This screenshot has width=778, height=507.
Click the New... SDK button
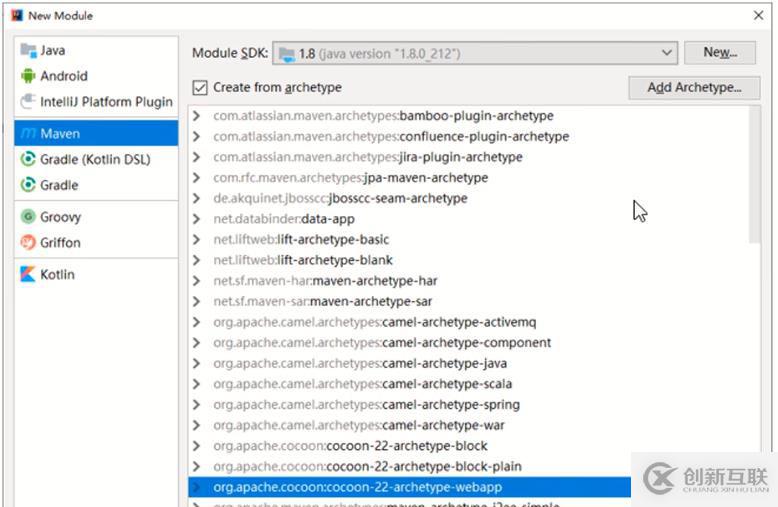(720, 53)
